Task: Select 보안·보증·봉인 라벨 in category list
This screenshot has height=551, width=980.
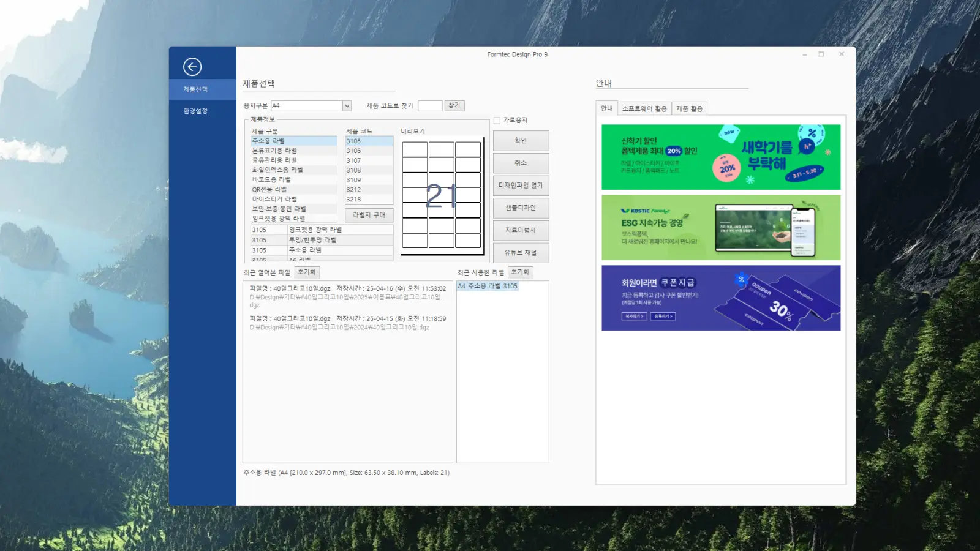Action: 294,209
